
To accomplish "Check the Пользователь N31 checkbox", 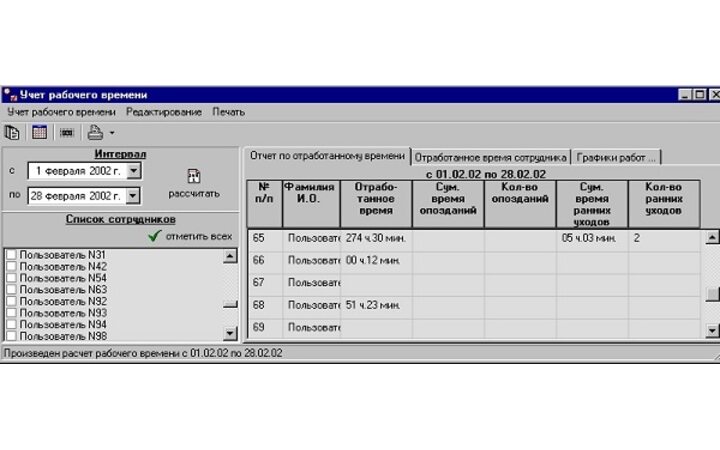I will (11, 255).
